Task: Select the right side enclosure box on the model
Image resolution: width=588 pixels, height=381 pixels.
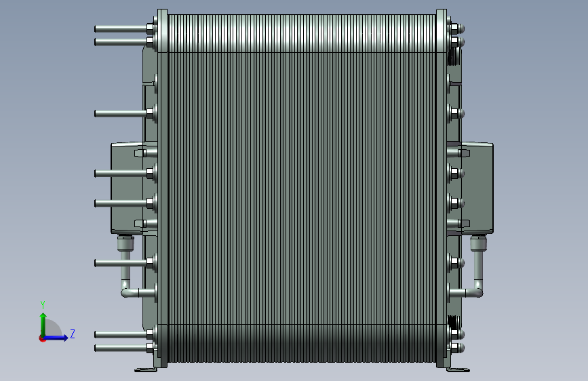Action: coord(477,188)
